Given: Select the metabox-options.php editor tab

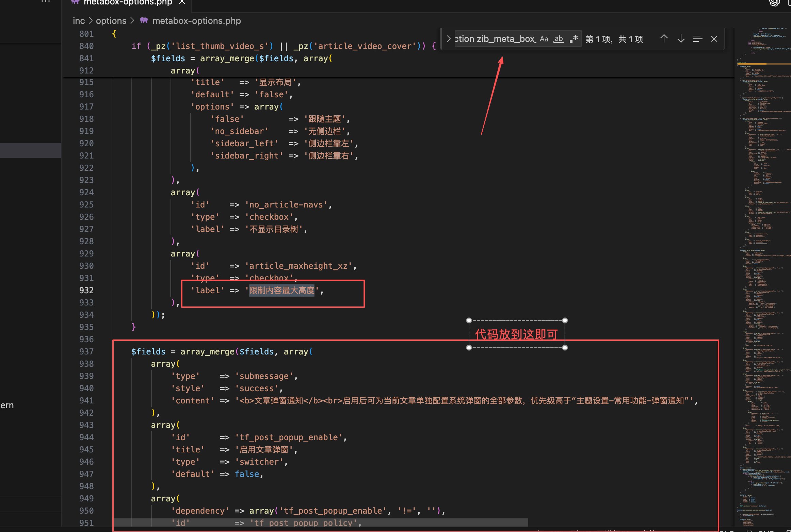Looking at the screenshot, I should tap(127, 3).
